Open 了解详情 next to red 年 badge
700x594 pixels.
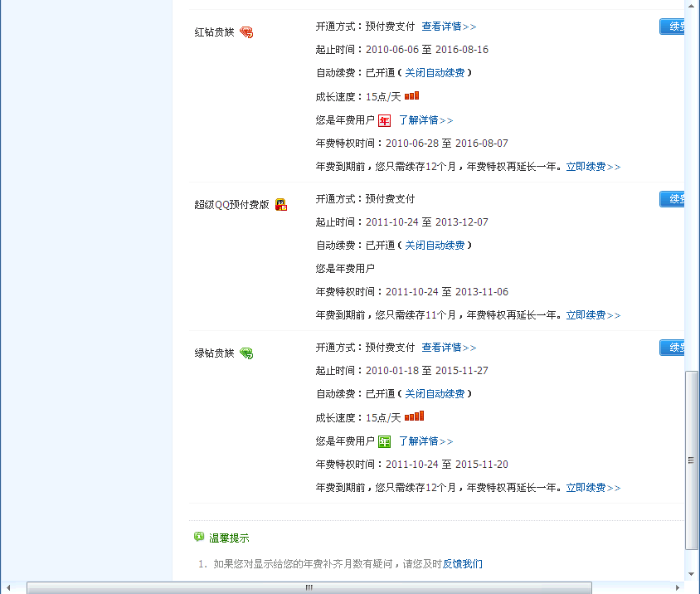tap(426, 120)
